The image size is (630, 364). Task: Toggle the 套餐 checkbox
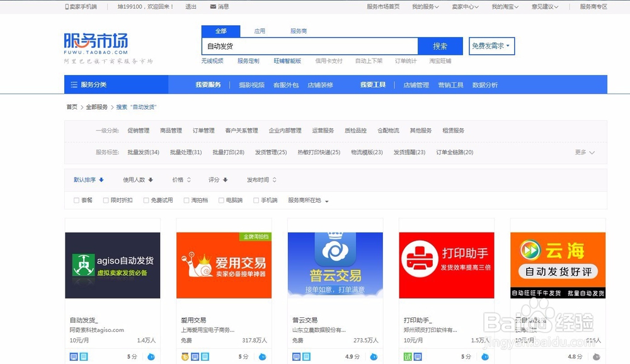(76, 200)
